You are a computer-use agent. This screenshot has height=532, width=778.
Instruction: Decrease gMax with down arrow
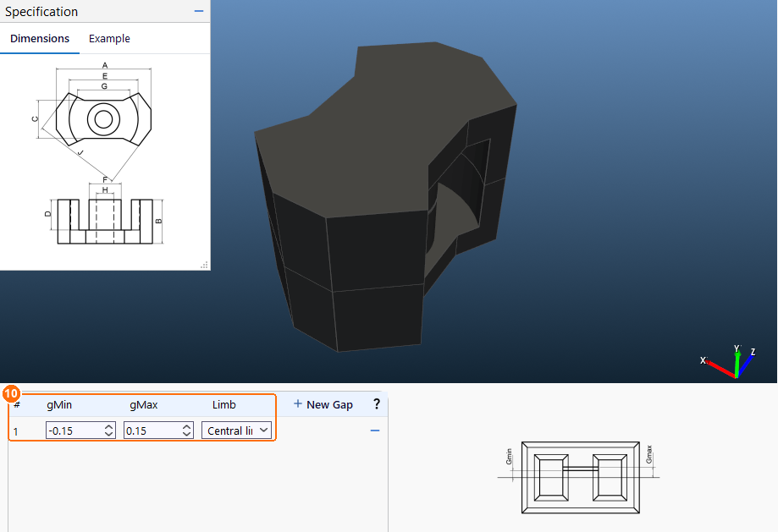pos(186,435)
